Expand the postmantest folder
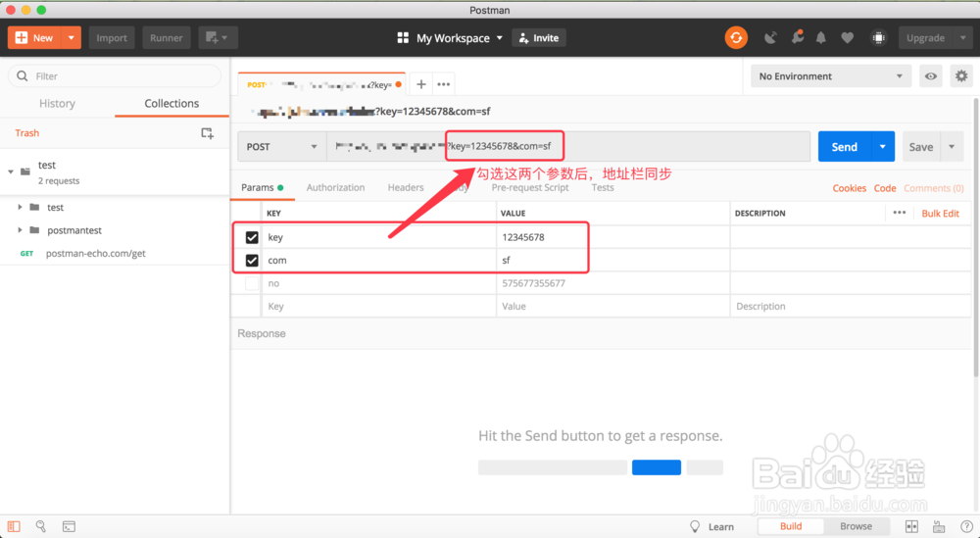The height and width of the screenshot is (538, 980). 20,230
